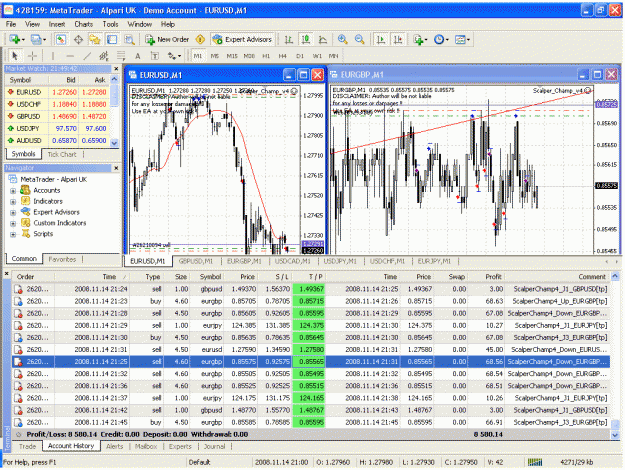Toggle the Auto Scroll chart icon
Image resolution: width=625 pixels, height=470 pixels.
pyautogui.click(x=381, y=39)
